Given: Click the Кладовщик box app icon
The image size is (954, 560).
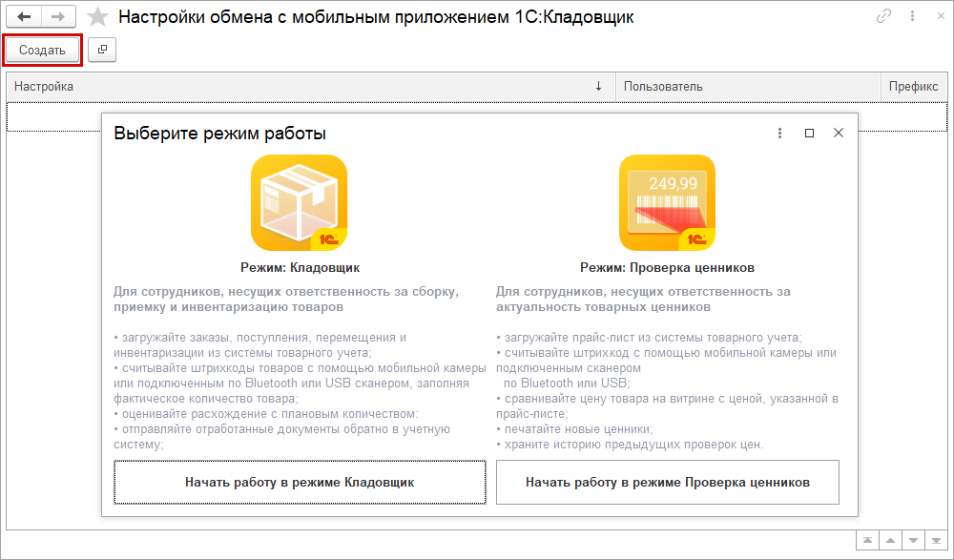Looking at the screenshot, I should 300,202.
